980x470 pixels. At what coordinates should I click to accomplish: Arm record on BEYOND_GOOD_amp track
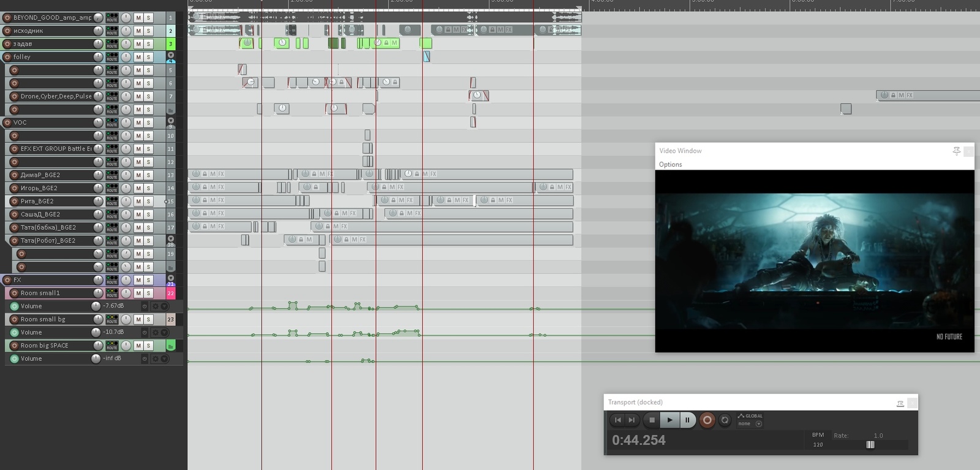coord(8,18)
